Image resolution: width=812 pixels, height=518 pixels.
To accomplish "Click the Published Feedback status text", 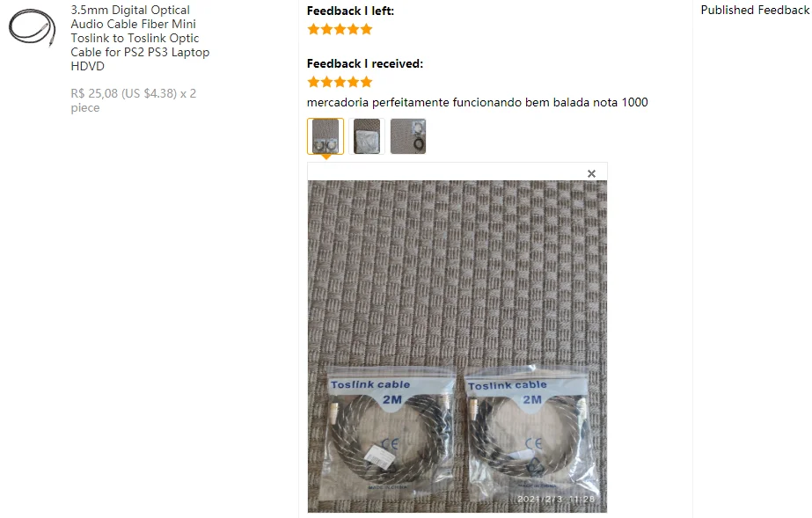I will click(x=756, y=11).
